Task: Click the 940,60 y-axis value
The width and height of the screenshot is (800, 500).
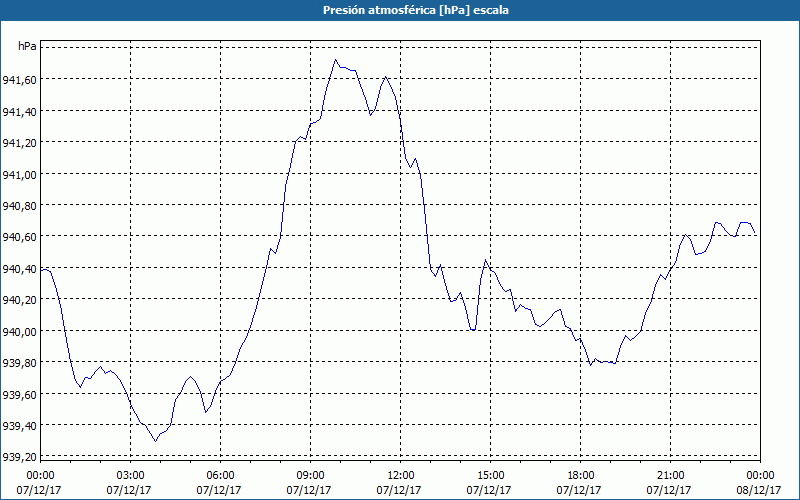Action: (x=19, y=237)
